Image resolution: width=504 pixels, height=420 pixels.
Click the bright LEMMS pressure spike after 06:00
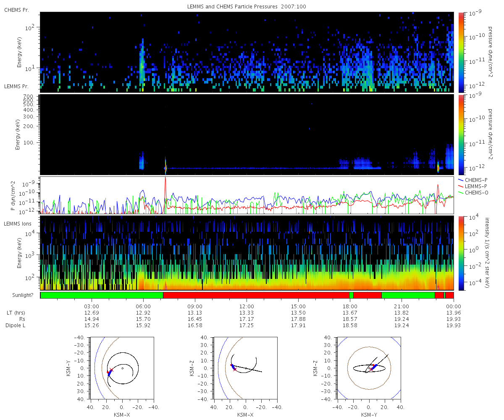point(165,167)
